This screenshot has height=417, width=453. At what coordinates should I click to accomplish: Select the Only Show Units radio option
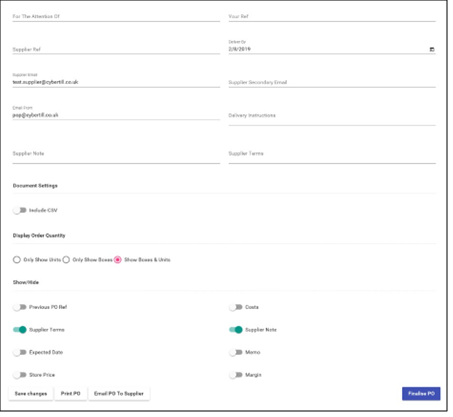17,260
